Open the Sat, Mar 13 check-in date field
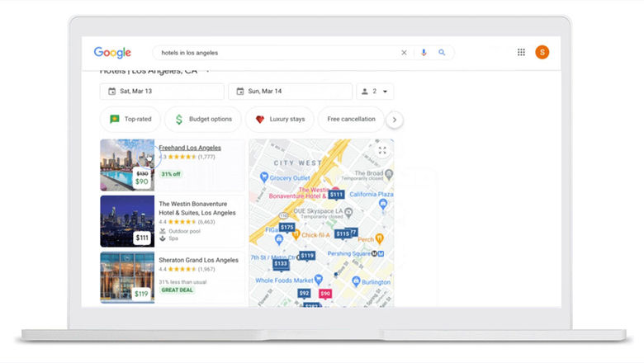Image resolution: width=644 pixels, height=363 pixels. coord(162,91)
